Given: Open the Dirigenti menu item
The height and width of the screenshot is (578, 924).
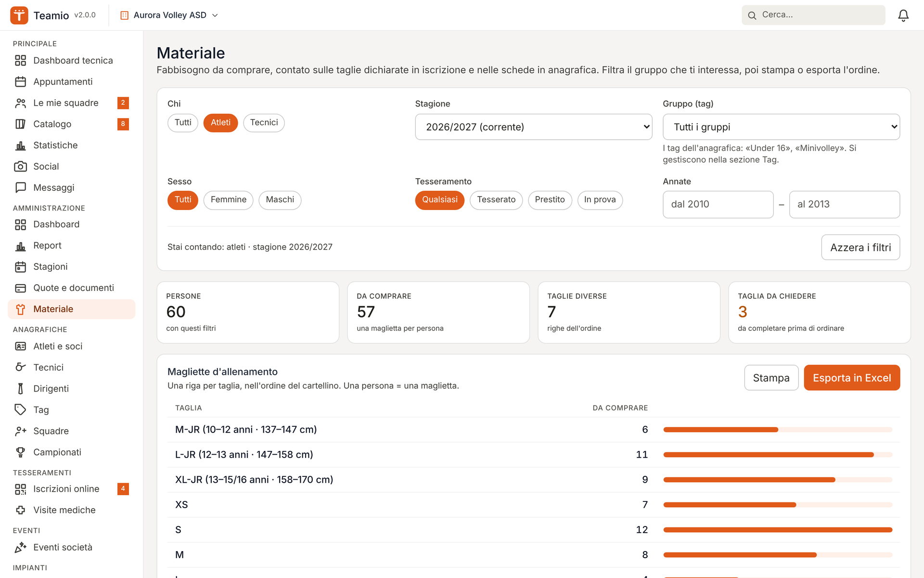Looking at the screenshot, I should click(71, 388).
